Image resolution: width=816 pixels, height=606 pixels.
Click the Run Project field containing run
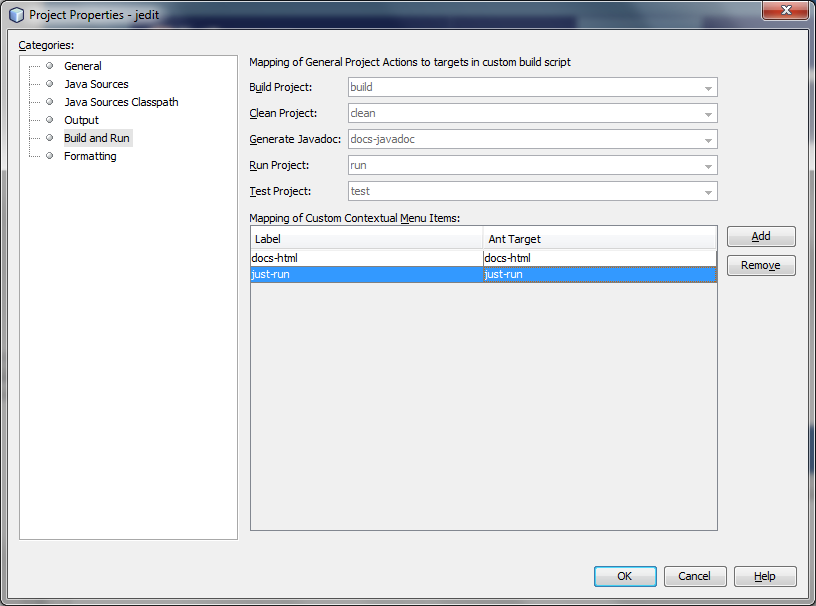point(532,165)
